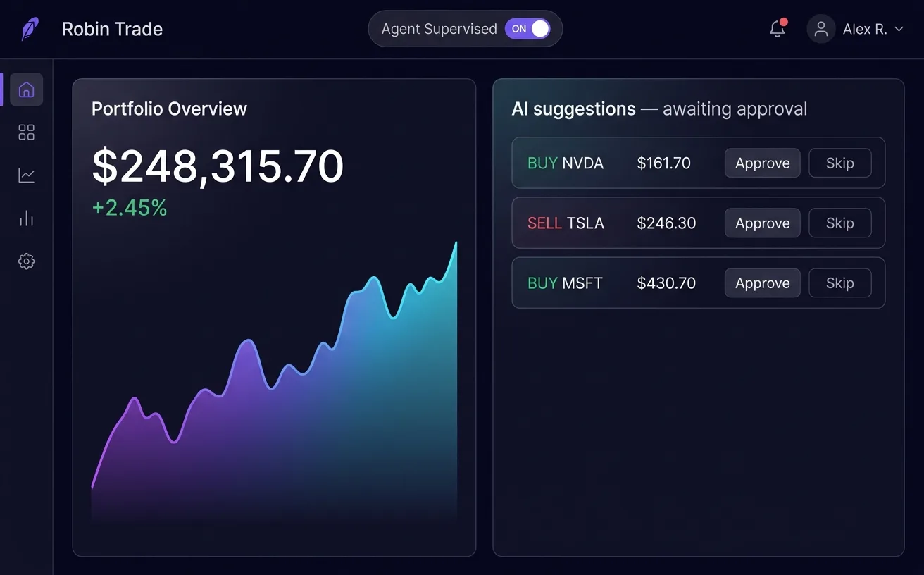The image size is (924, 575).
Task: Open the line chart sidebar icon
Action: pyautogui.click(x=27, y=175)
